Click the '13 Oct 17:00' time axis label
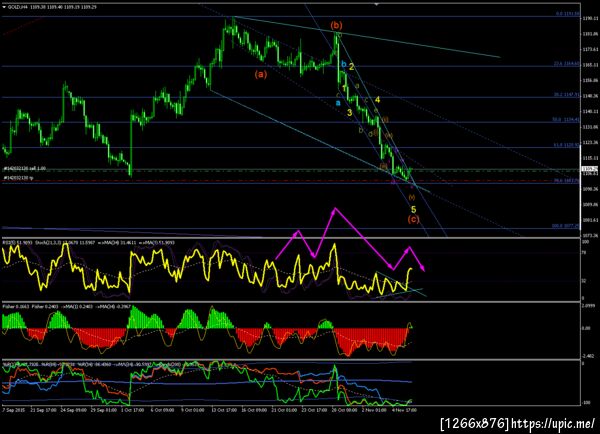600x434 pixels. [223, 410]
